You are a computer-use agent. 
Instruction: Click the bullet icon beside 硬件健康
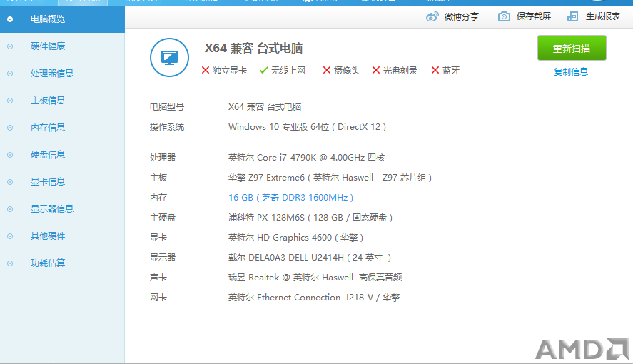[10, 46]
